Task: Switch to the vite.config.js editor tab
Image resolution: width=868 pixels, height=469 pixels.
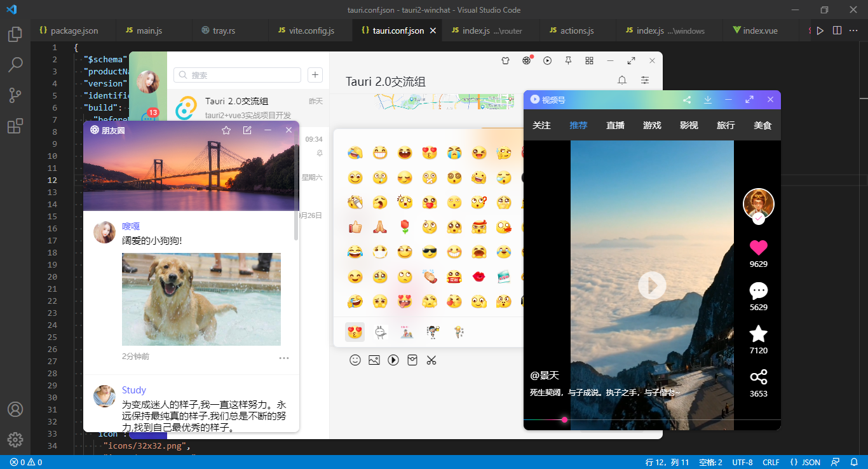Action: [311, 31]
